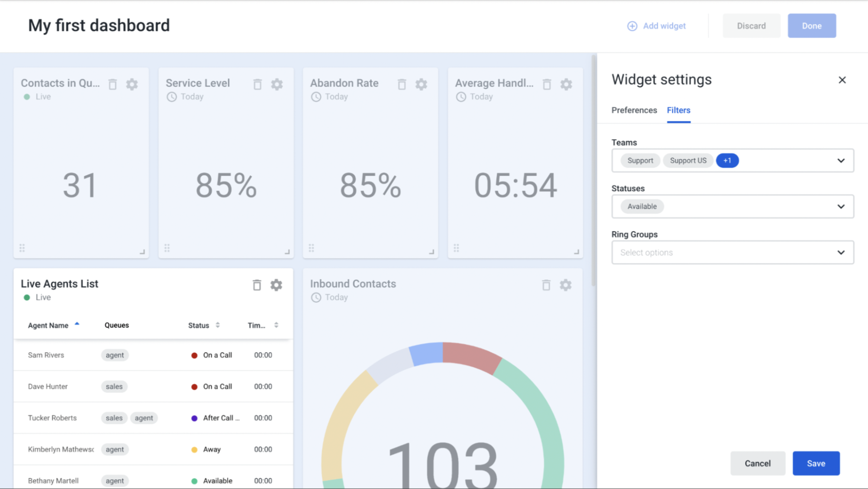Click the Add widget link
Screen dimensions: 868x489
click(657, 26)
